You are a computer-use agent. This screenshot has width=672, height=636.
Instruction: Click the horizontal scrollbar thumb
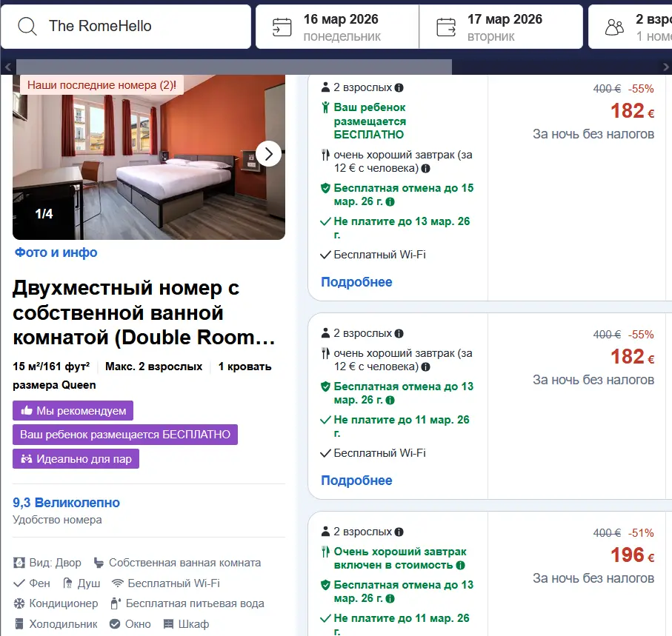[233, 67]
